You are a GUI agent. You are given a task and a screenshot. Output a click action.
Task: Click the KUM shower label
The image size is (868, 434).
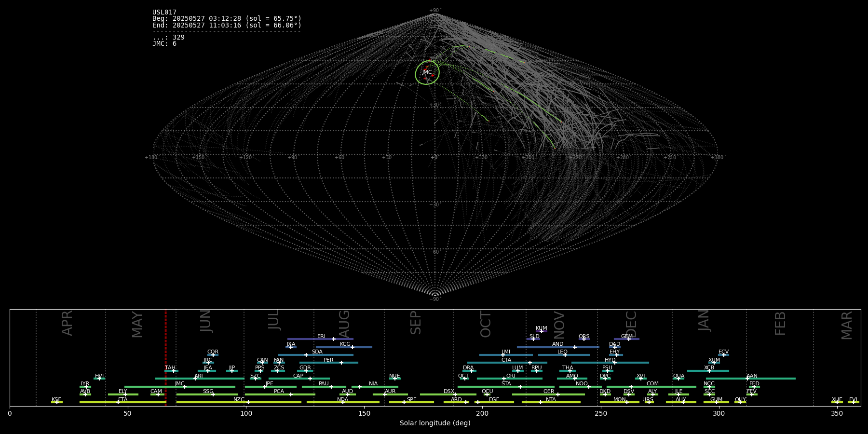[x=541, y=328]
